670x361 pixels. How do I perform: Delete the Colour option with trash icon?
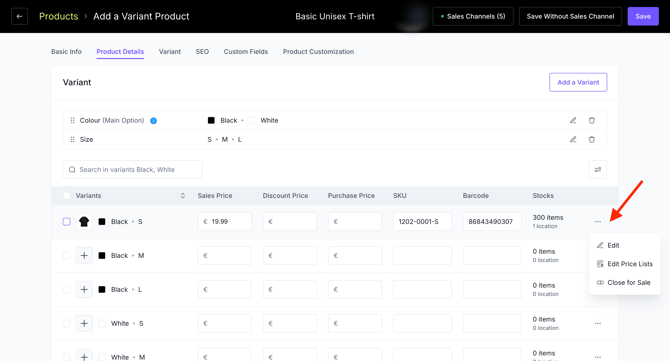592,120
